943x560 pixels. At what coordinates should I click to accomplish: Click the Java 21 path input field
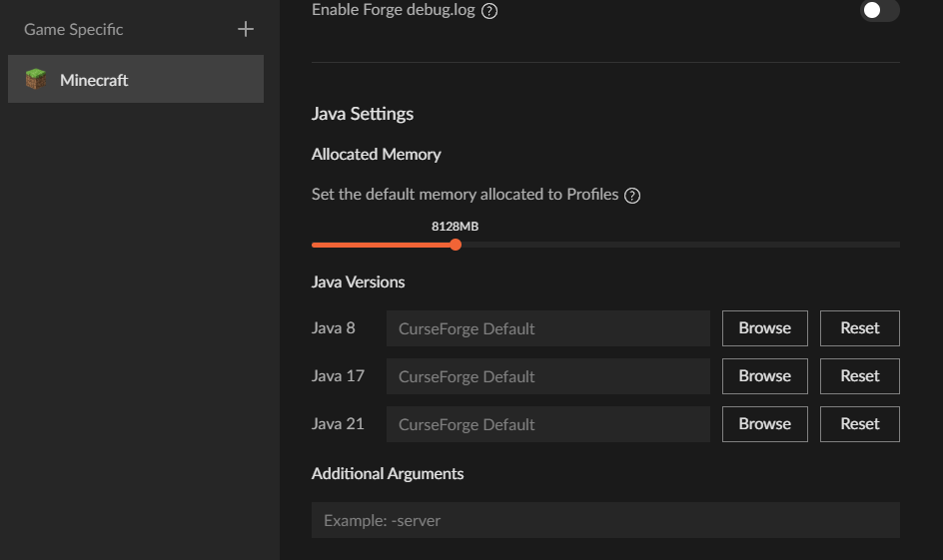[547, 425]
